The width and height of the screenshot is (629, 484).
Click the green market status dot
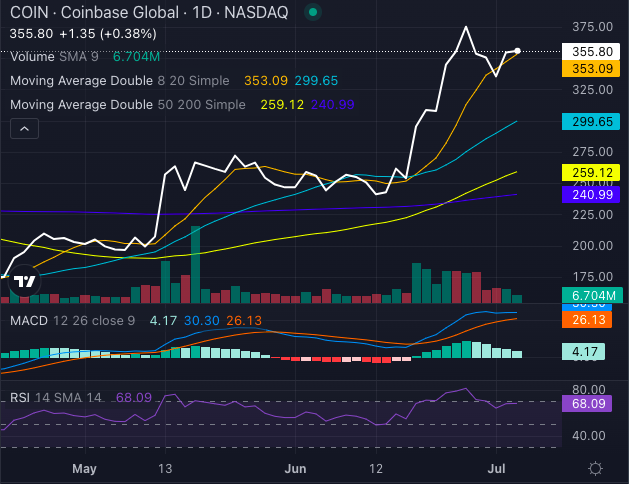[313, 12]
